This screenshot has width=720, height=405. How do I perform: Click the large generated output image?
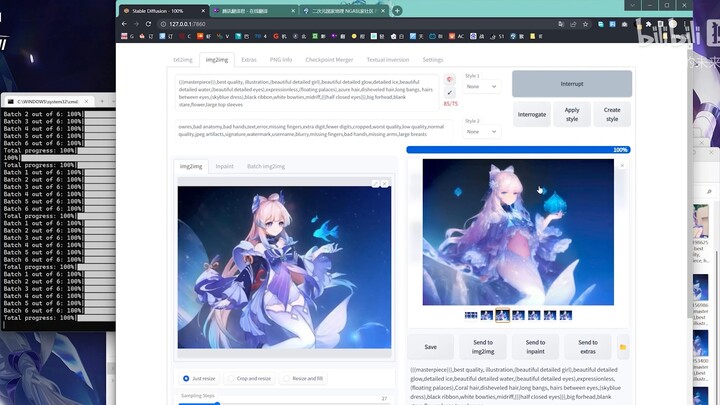[518, 232]
